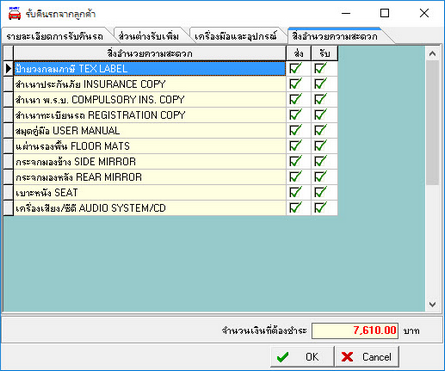Switch to ส่วนต่างรับเพิ่ม tab
This screenshot has height=371, width=445.
point(149,36)
